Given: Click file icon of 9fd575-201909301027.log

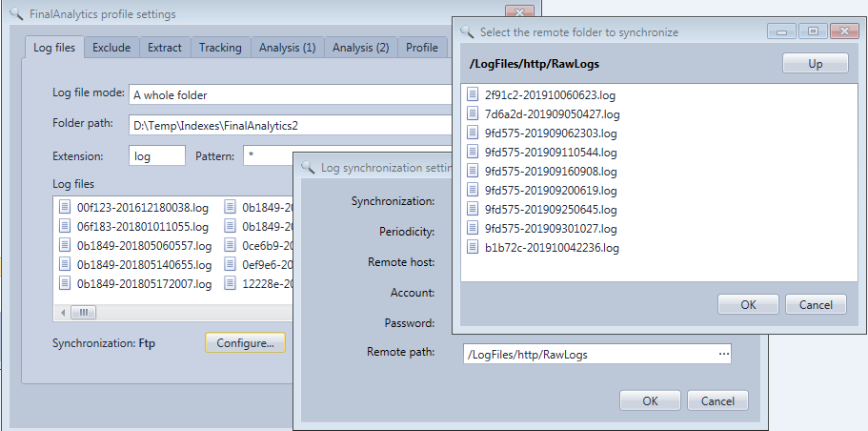Looking at the screenshot, I should pyautogui.click(x=473, y=228).
